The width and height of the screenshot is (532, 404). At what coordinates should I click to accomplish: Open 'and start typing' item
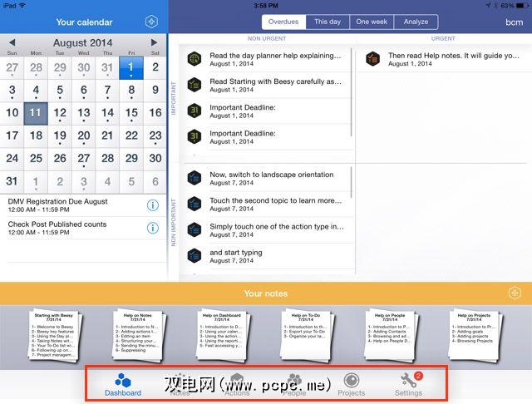click(268, 256)
